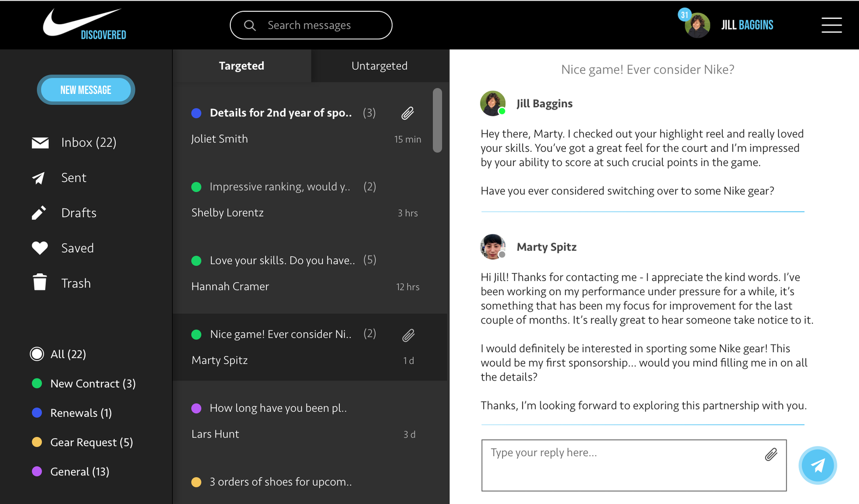Image resolution: width=859 pixels, height=504 pixels.
Task: Open Joliet Smith's message thread
Action: (301, 126)
